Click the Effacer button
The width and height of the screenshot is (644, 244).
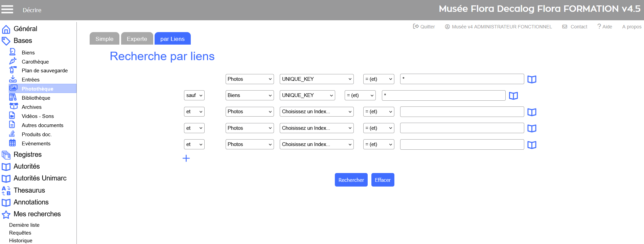point(383,180)
